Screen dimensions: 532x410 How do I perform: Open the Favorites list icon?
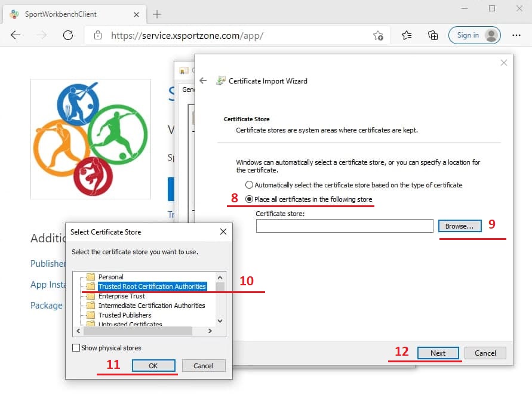point(407,35)
